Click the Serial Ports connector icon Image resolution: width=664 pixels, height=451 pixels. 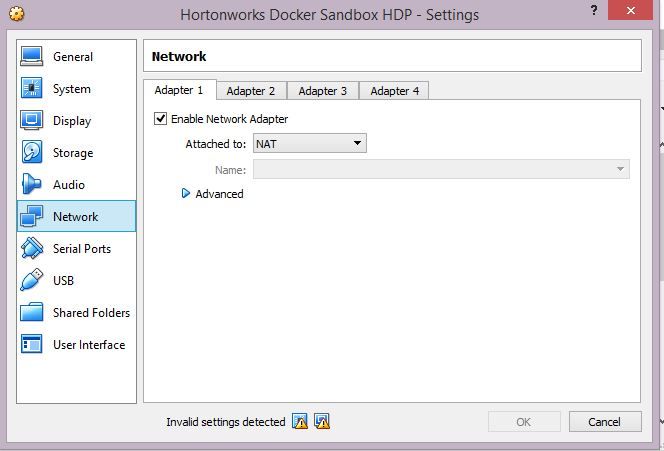31,248
